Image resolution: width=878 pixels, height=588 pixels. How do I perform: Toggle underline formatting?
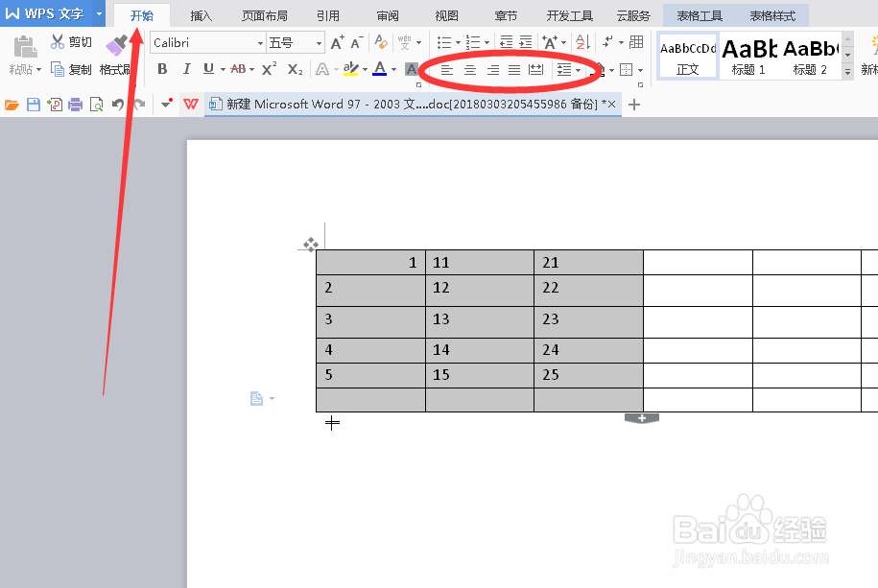pyautogui.click(x=209, y=69)
